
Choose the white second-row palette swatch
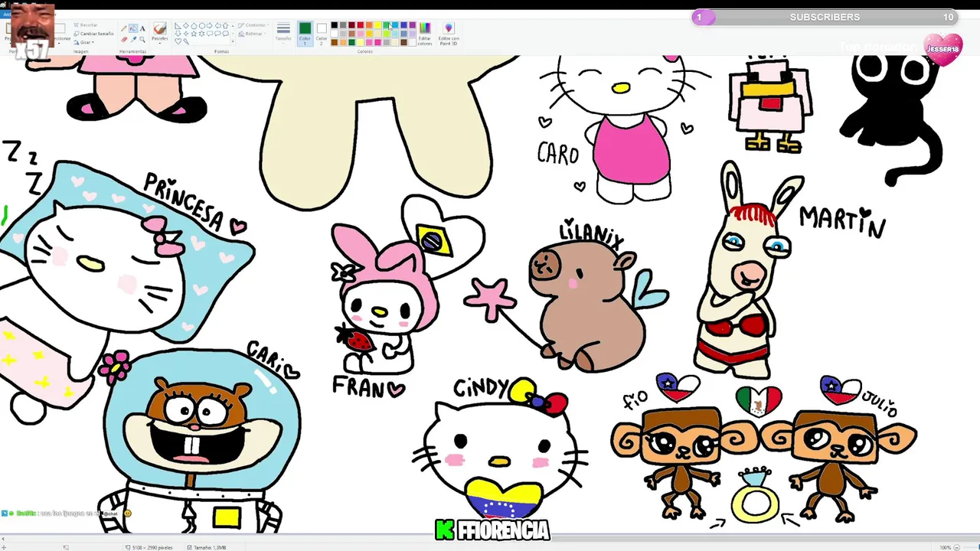[x=335, y=34]
